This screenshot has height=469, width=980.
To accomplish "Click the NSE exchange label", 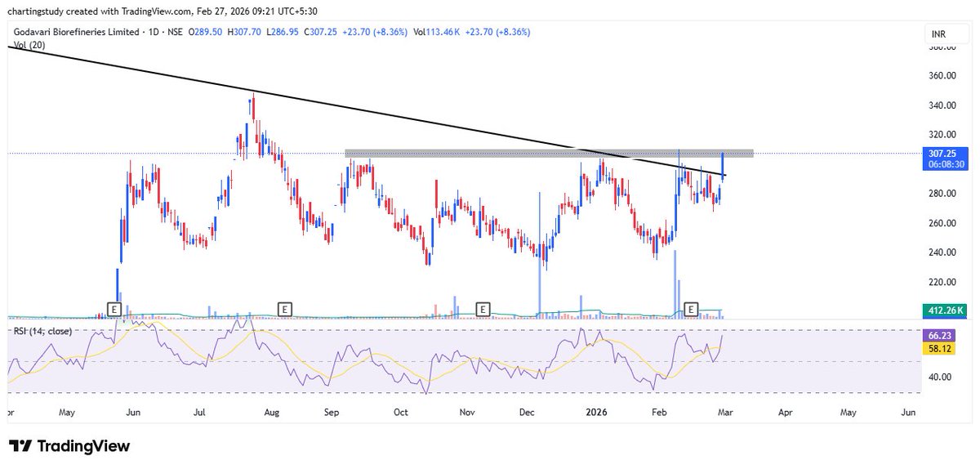I will (176, 32).
